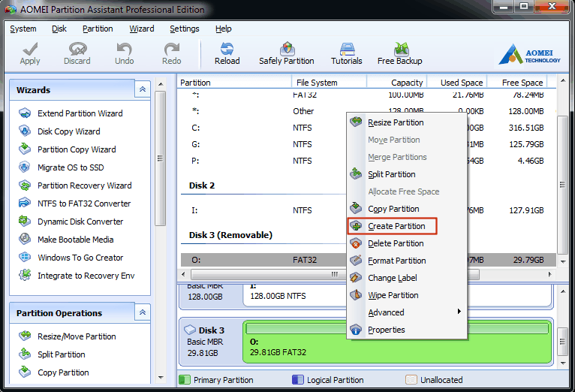Viewport: 575px width, 392px height.
Task: Open the Partition menu
Action: tap(98, 29)
